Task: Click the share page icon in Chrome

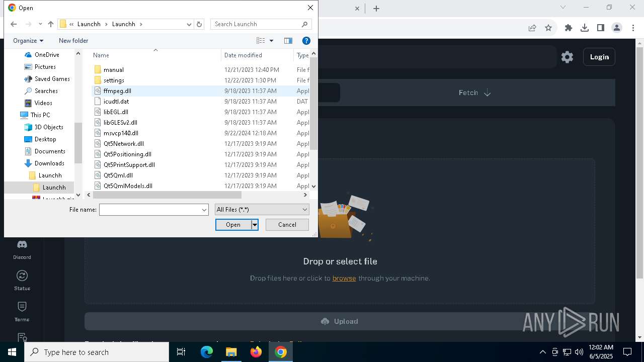Action: pos(532,28)
